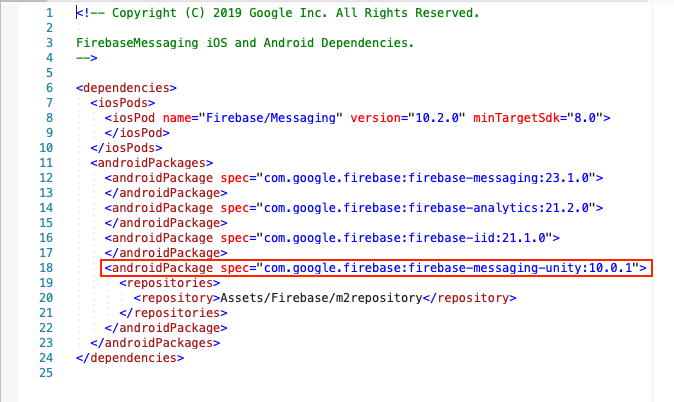
Task: Select line number 1 in gutter
Action: [49, 13]
